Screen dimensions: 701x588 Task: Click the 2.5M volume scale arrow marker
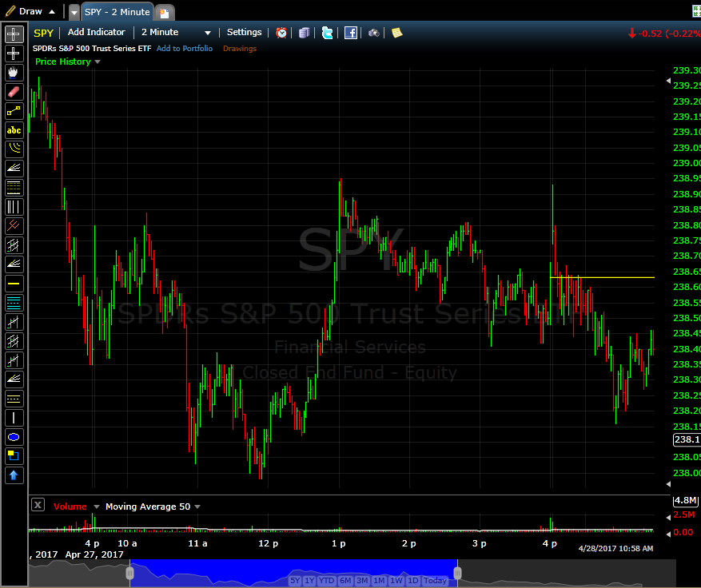(669, 518)
